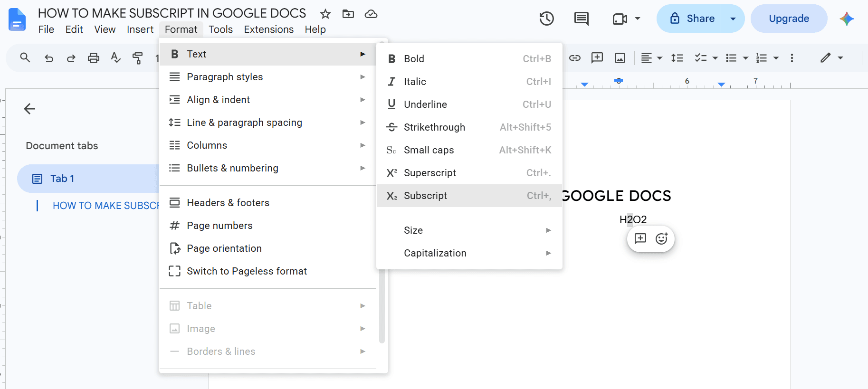Expand the text alignment dropdown

click(659, 58)
